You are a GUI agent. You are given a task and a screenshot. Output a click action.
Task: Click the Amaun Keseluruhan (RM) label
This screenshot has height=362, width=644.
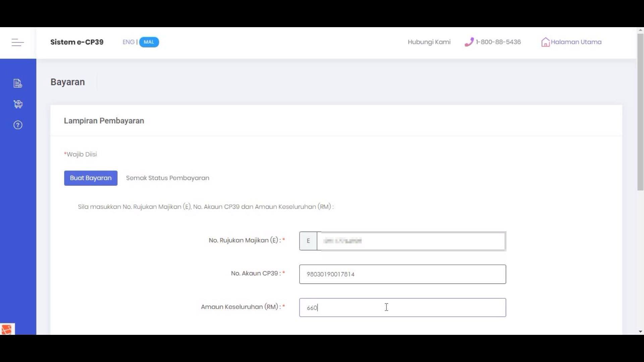(243, 307)
